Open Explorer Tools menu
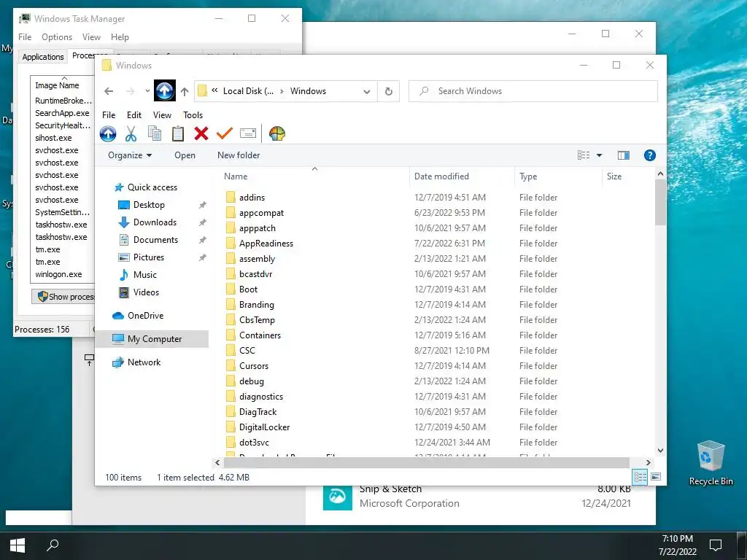The width and height of the screenshot is (747, 560). 193,114
